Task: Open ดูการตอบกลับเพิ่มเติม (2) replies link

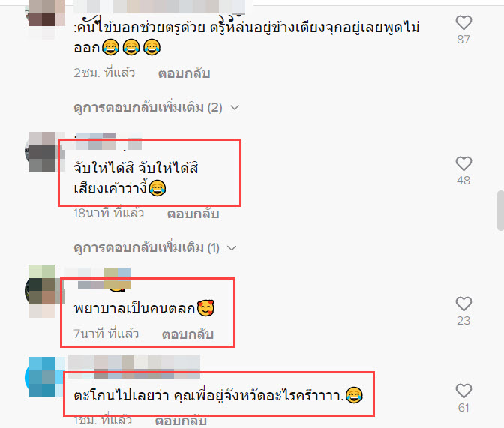Action: point(148,107)
